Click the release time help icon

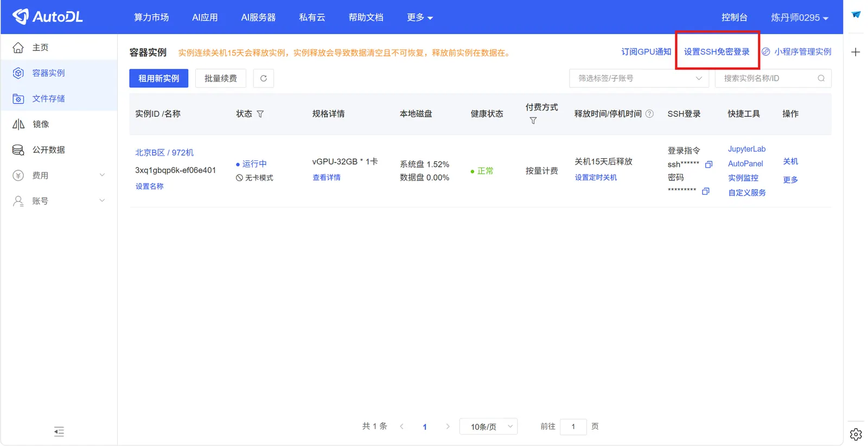[x=649, y=114]
